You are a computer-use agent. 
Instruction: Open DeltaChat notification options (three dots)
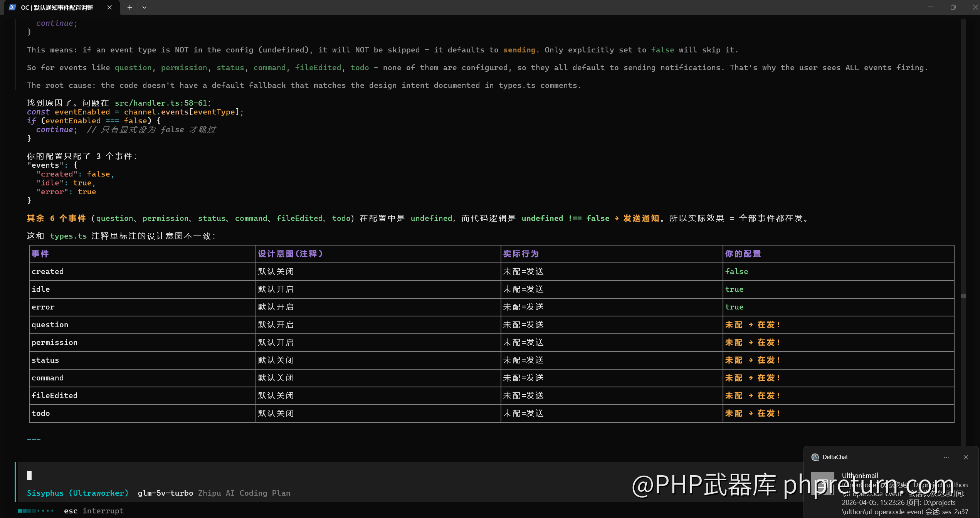point(946,457)
